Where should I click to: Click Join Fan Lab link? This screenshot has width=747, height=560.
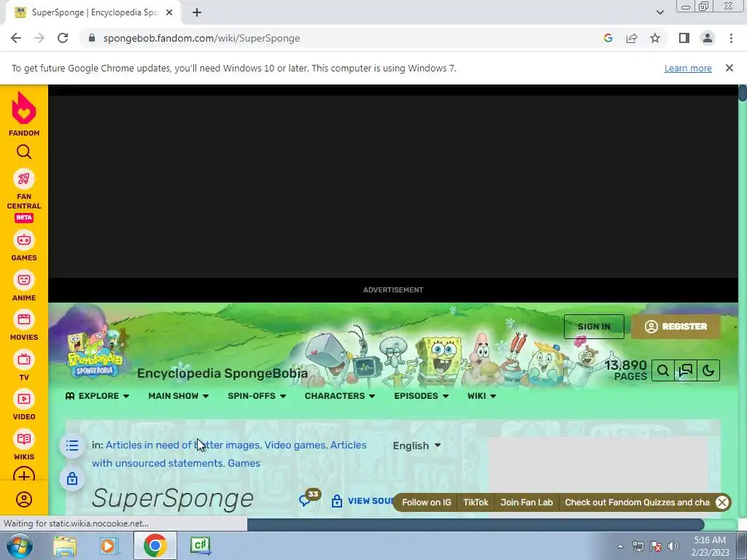point(527,502)
